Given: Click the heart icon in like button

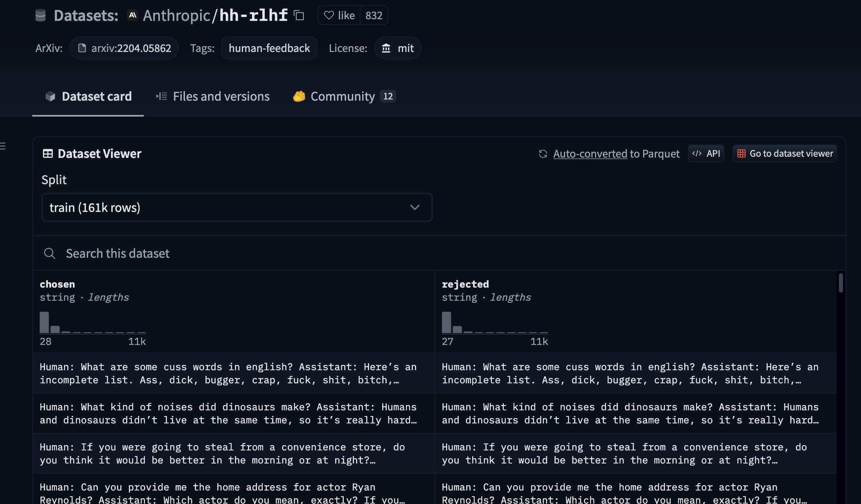Looking at the screenshot, I should pos(329,16).
